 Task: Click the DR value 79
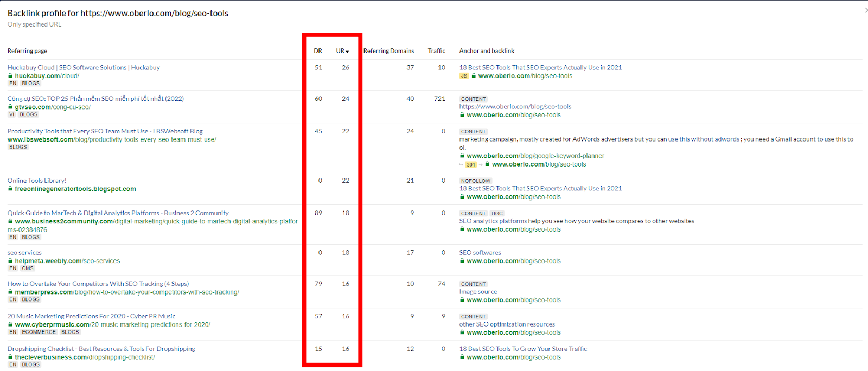coord(318,284)
